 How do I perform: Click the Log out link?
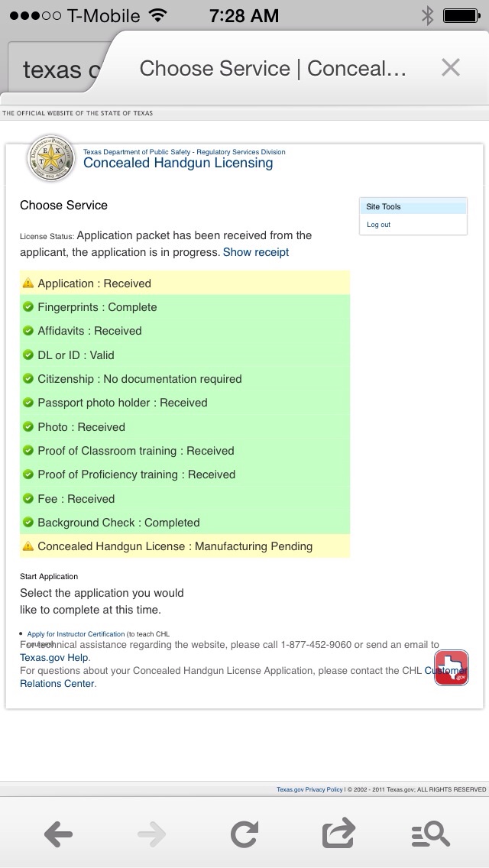pyautogui.click(x=379, y=225)
